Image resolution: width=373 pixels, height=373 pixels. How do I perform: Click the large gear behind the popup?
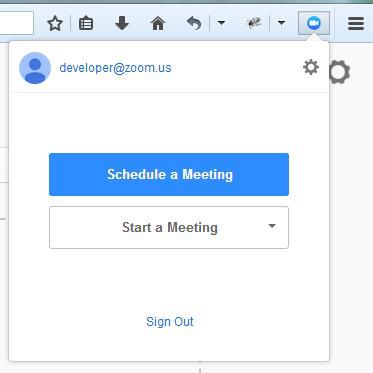[x=340, y=72]
